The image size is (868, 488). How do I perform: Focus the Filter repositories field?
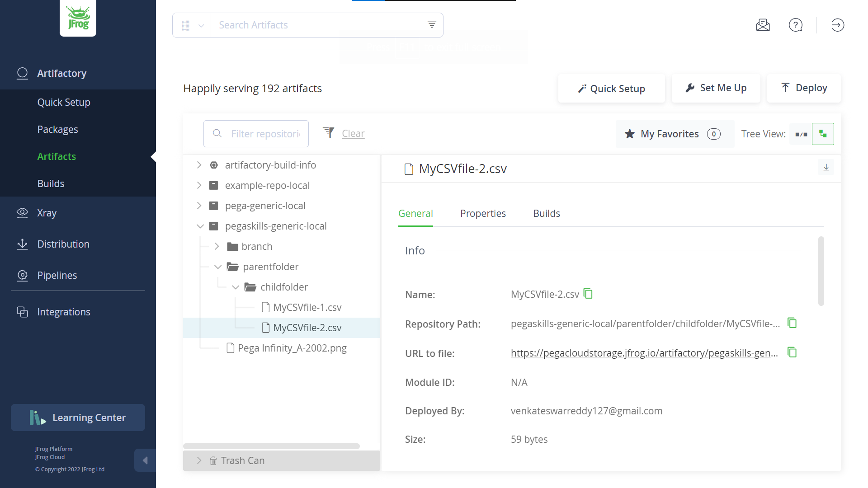click(256, 134)
